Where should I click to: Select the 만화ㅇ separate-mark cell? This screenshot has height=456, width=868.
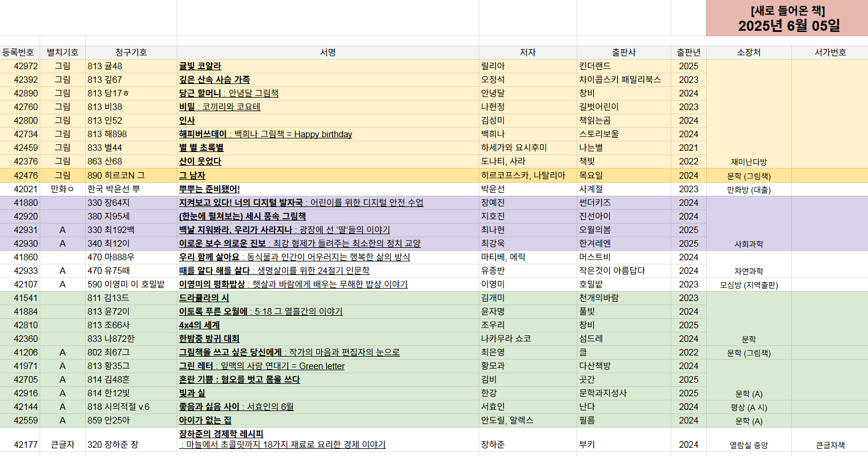63,189
